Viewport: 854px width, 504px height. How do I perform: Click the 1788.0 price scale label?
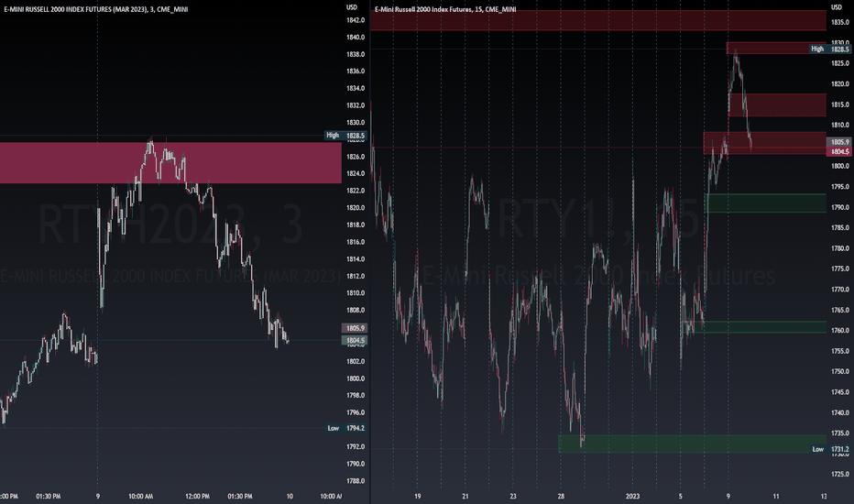pos(356,481)
